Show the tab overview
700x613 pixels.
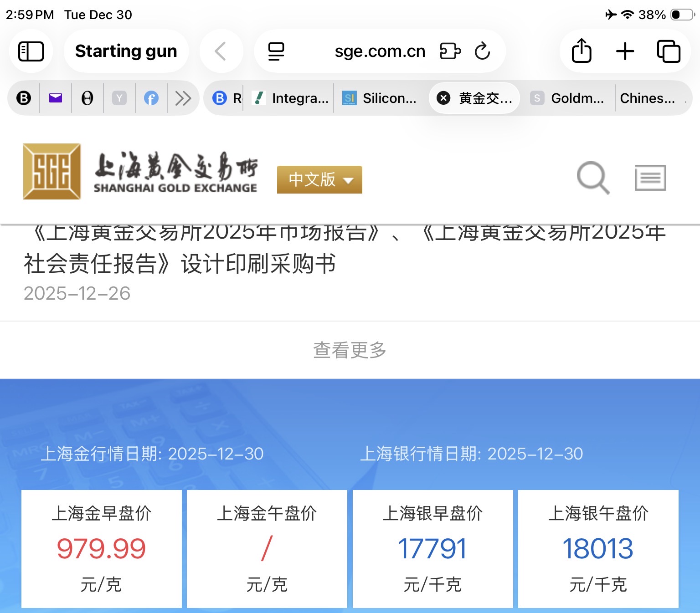coord(669,51)
